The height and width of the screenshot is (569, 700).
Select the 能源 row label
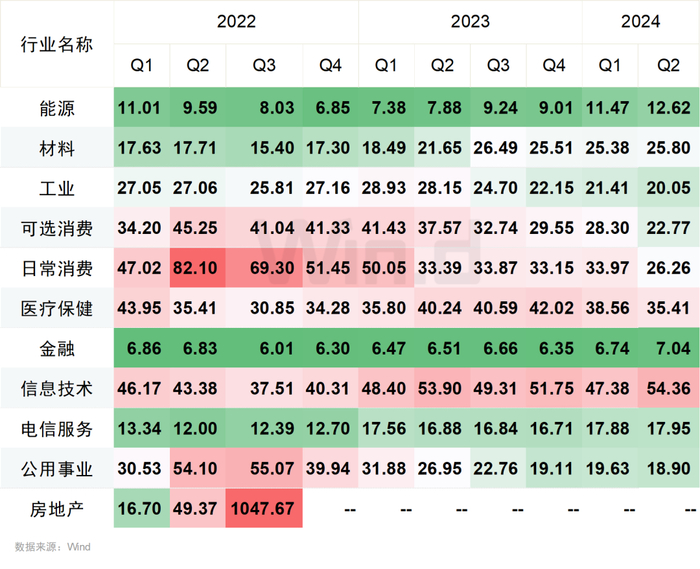57,108
